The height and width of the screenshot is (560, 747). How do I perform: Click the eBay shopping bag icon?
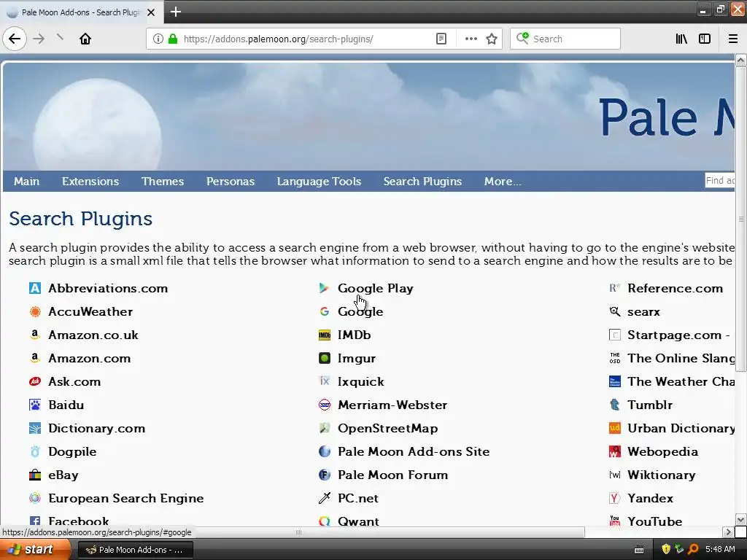tap(35, 475)
